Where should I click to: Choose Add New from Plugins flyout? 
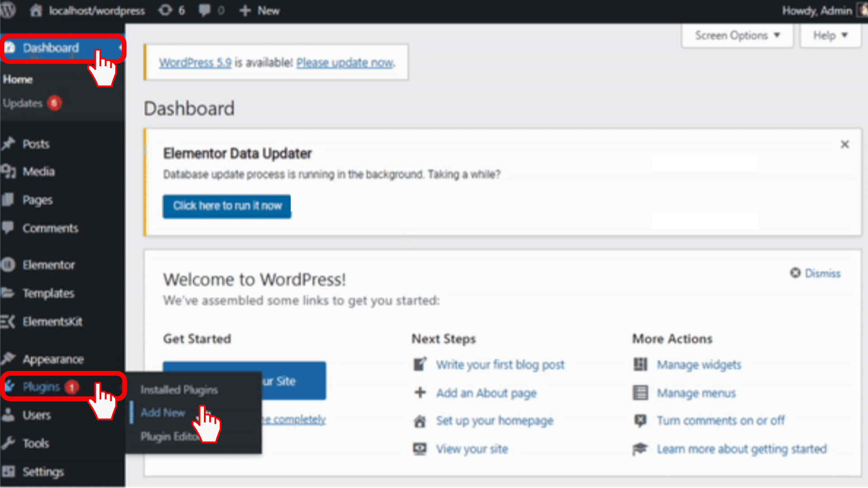[163, 412]
